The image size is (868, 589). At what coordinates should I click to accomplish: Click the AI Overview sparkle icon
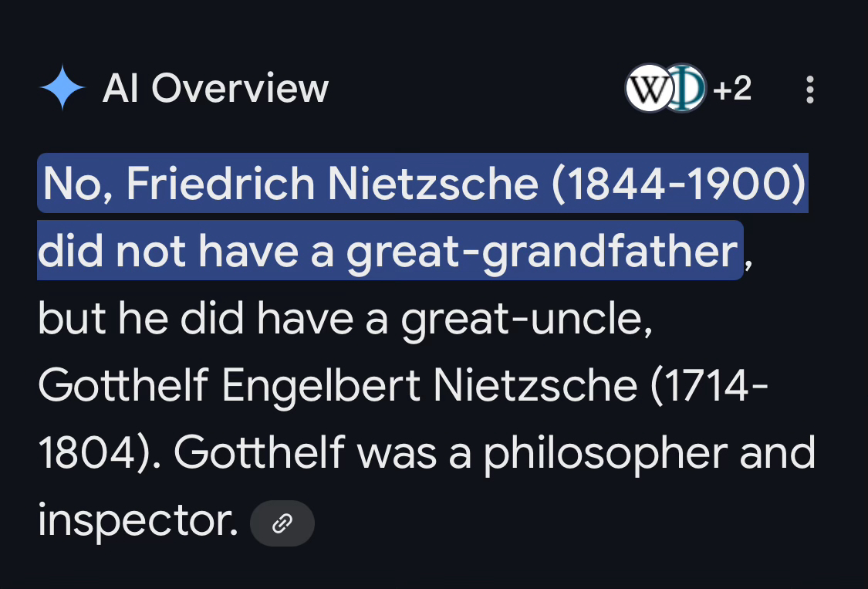tap(62, 89)
